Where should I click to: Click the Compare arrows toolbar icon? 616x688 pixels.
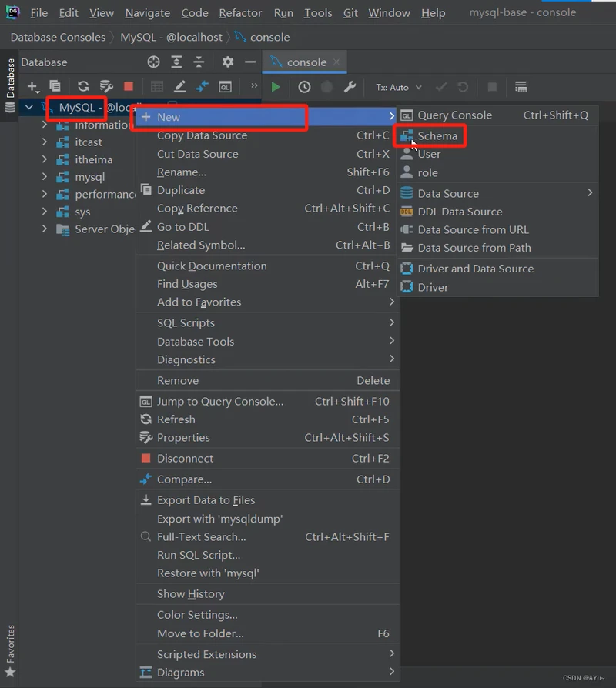click(202, 86)
